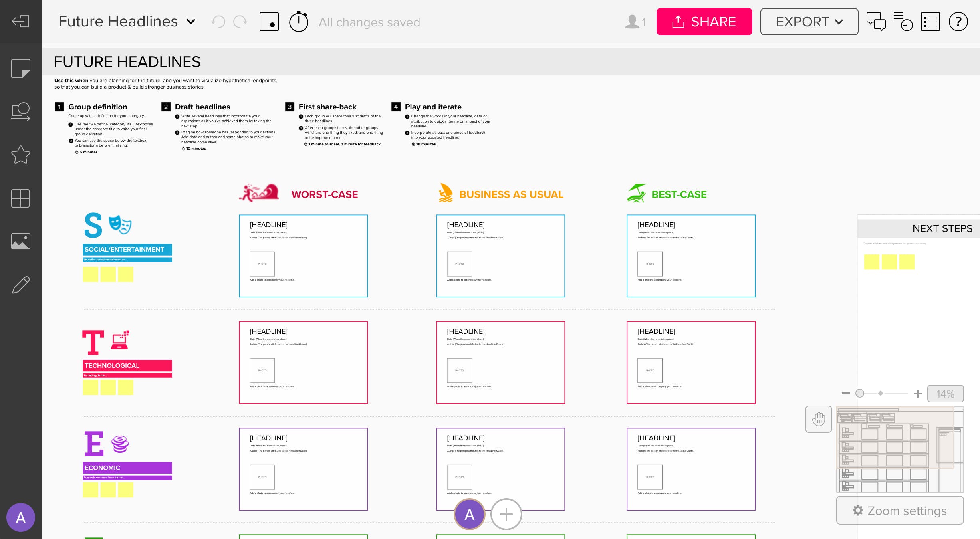Click the pink SHARE button

[704, 22]
